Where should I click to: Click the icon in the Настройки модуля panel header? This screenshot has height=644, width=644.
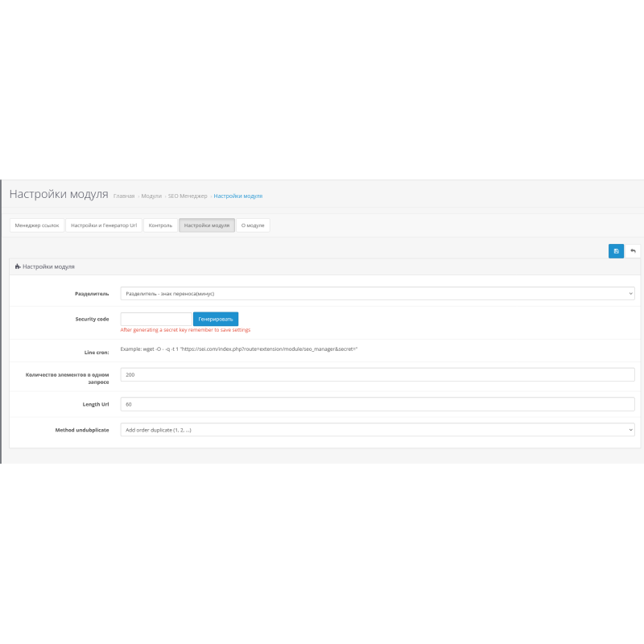pos(18,266)
